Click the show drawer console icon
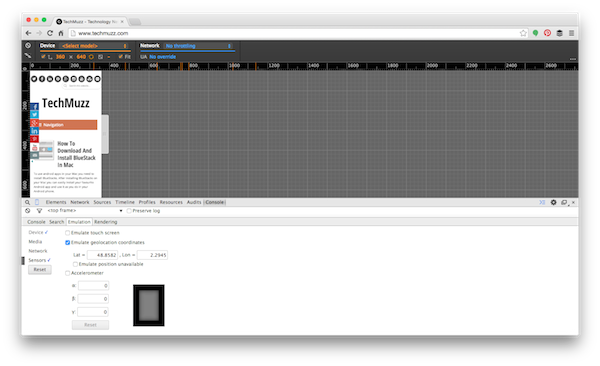 542,202
